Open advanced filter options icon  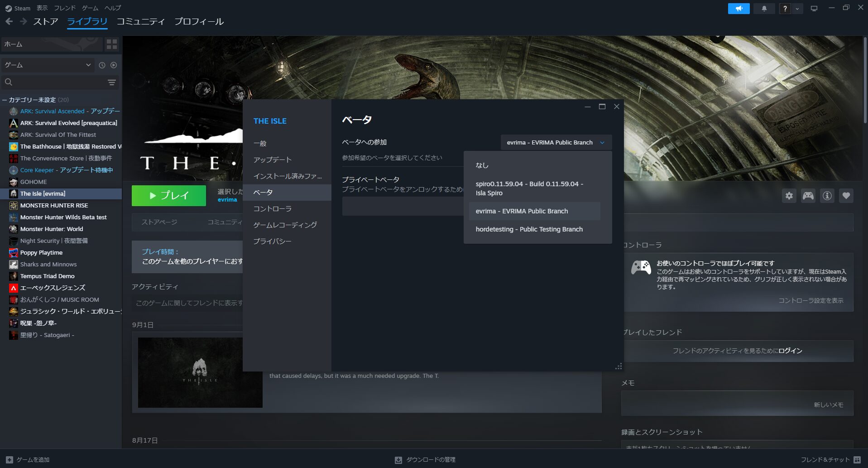(112, 82)
